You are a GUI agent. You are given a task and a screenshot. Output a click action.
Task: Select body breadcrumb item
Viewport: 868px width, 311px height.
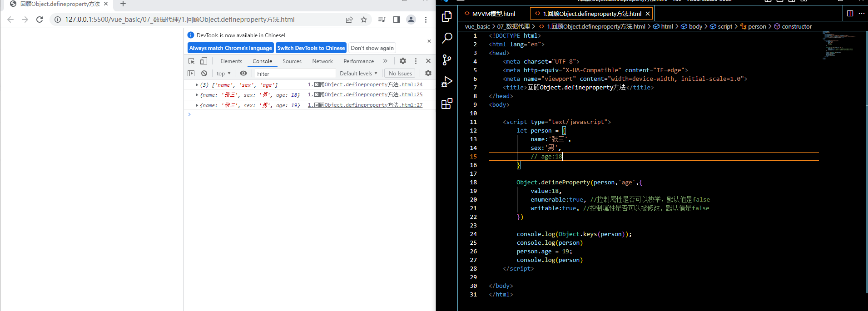click(x=691, y=26)
